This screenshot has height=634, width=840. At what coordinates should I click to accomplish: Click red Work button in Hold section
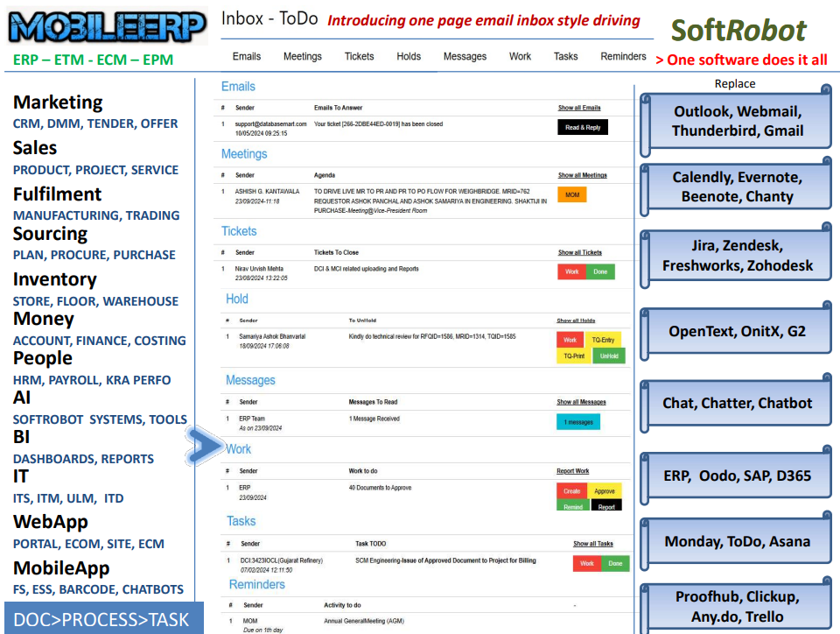[570, 340]
